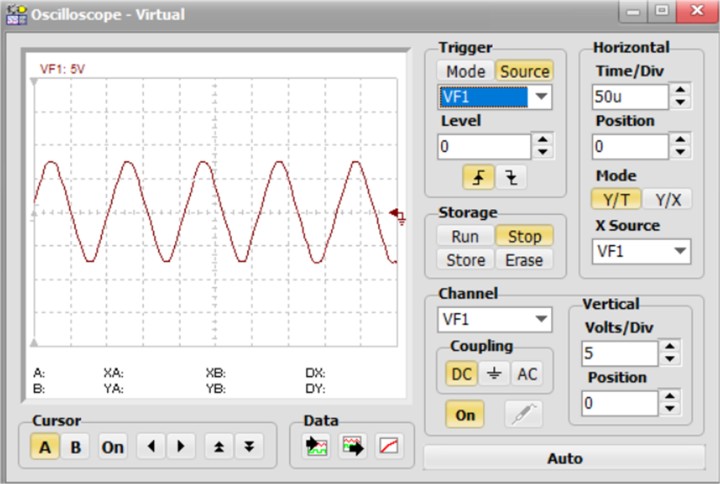Click the curve diagram icon in Data
This screenshot has height=484, width=720.
pyautogui.click(x=389, y=446)
